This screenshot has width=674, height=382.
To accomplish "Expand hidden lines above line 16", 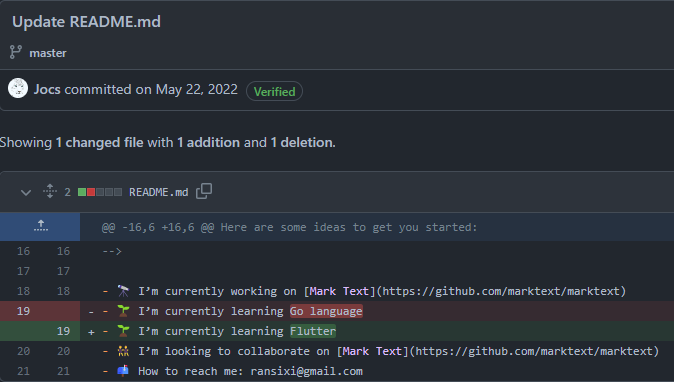I will pos(40,226).
